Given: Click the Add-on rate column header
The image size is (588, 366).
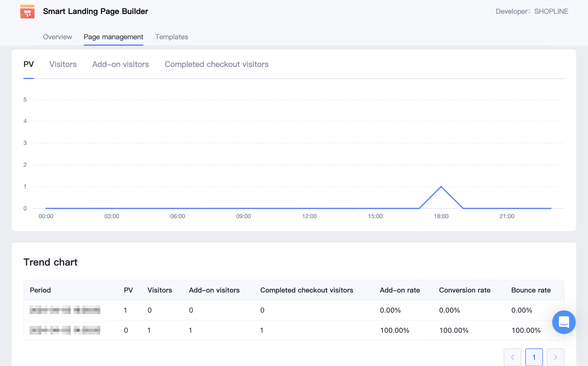Looking at the screenshot, I should [400, 290].
